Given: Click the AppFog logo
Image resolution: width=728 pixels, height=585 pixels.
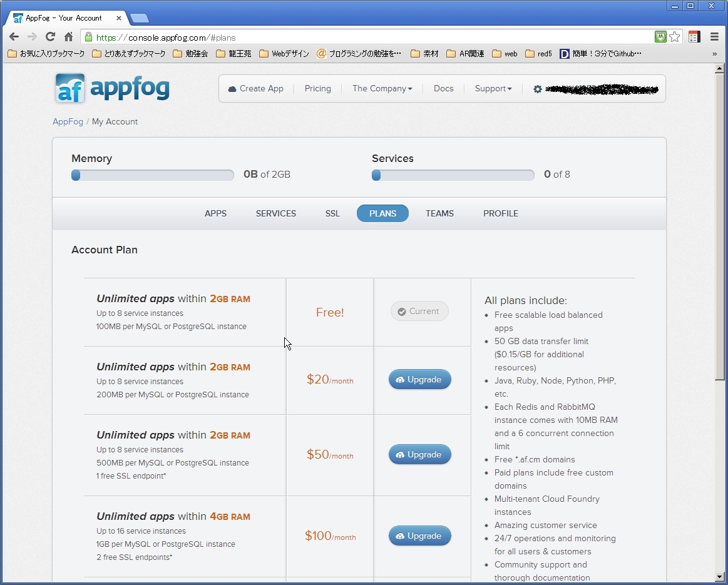Looking at the screenshot, I should click(112, 88).
